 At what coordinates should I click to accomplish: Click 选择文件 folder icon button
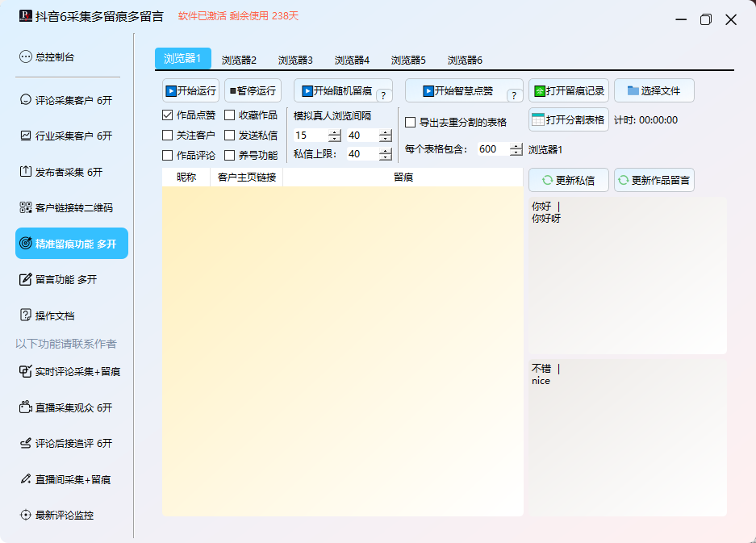633,91
